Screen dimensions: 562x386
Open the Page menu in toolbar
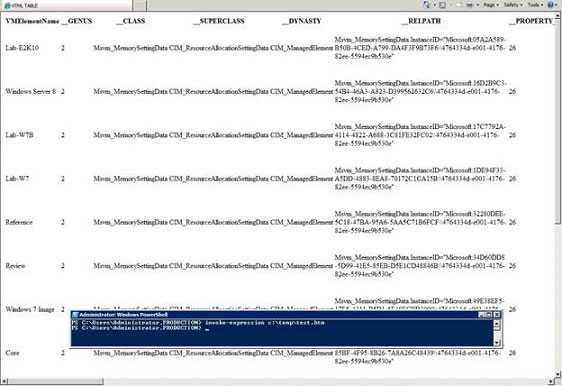coord(491,5)
